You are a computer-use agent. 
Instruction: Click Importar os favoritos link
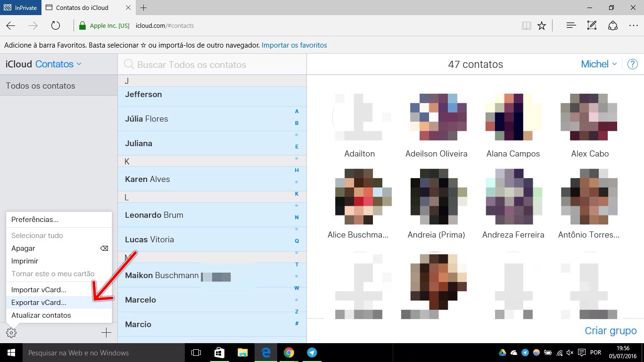point(294,45)
